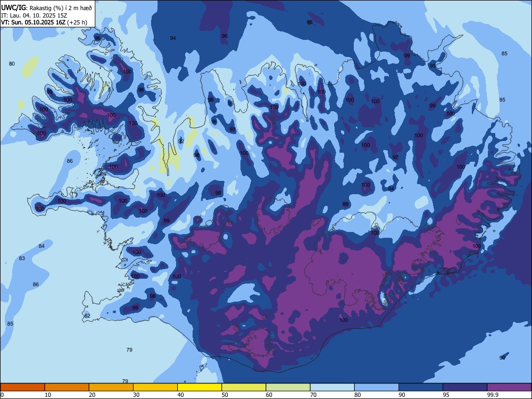Image resolution: width=532 pixels, height=399 pixels.
Task: Click the '90' map value in the southeast ocean
Action: (x=503, y=358)
